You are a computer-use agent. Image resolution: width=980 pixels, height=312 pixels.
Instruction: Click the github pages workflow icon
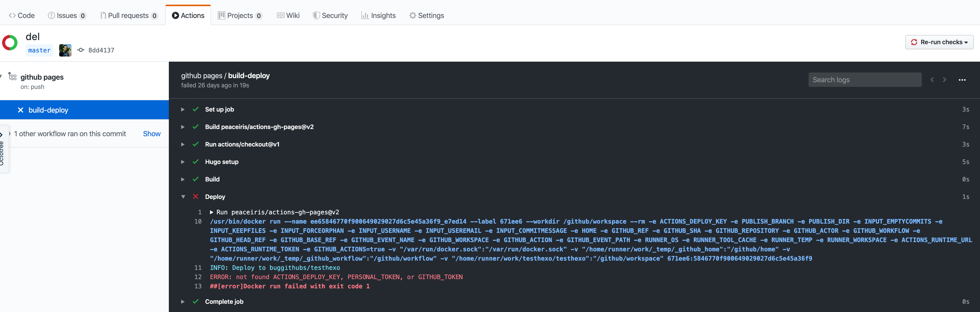(x=13, y=77)
